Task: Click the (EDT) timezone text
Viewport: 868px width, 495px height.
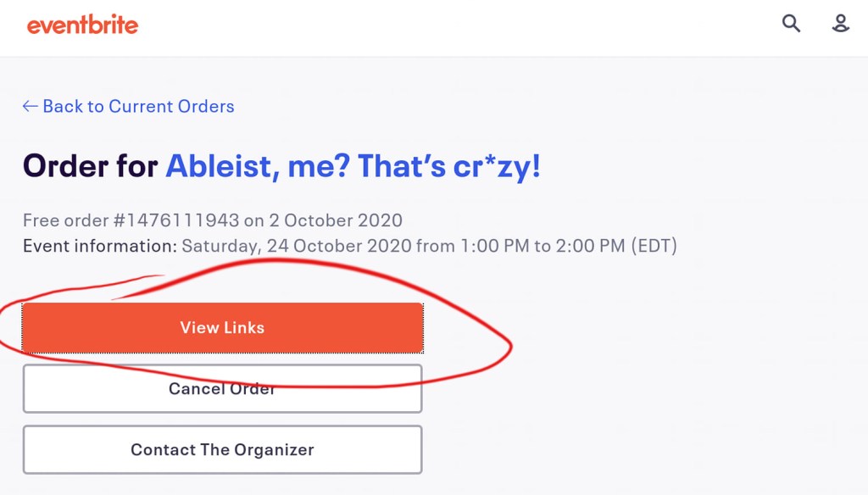Action: coord(653,247)
